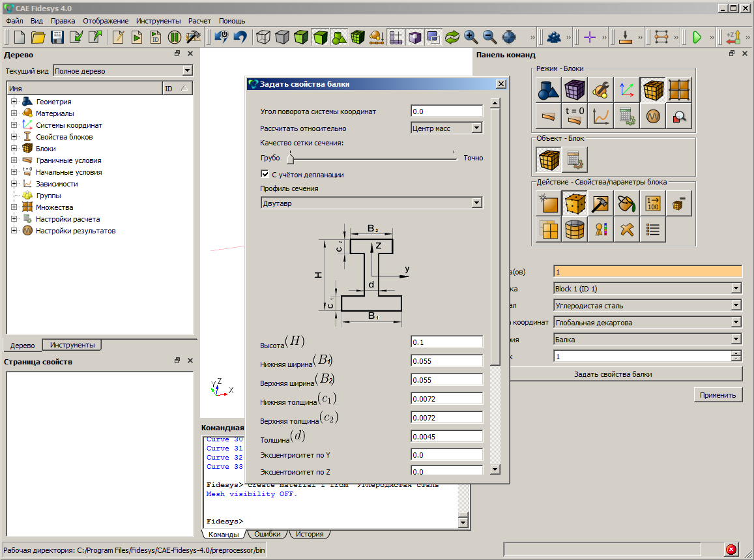Viewport: 754px width, 560px height.
Task: Select the Results settings wave icon
Action: [653, 116]
